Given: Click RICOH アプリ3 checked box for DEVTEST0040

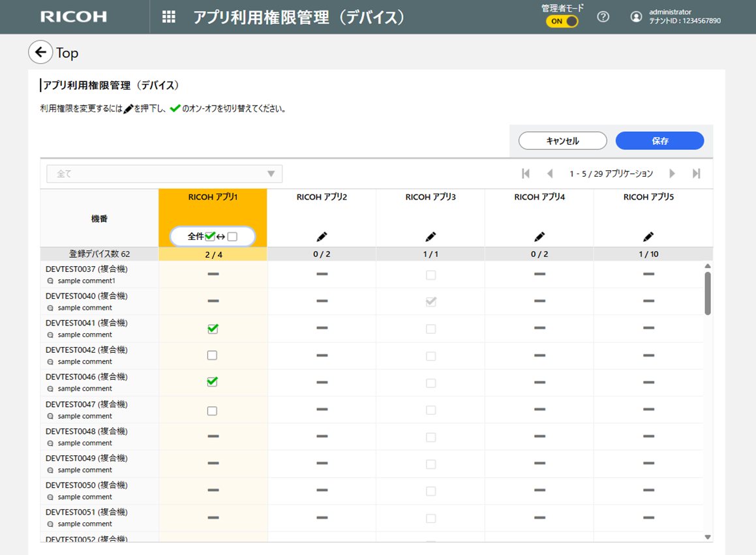Looking at the screenshot, I should coord(431,302).
